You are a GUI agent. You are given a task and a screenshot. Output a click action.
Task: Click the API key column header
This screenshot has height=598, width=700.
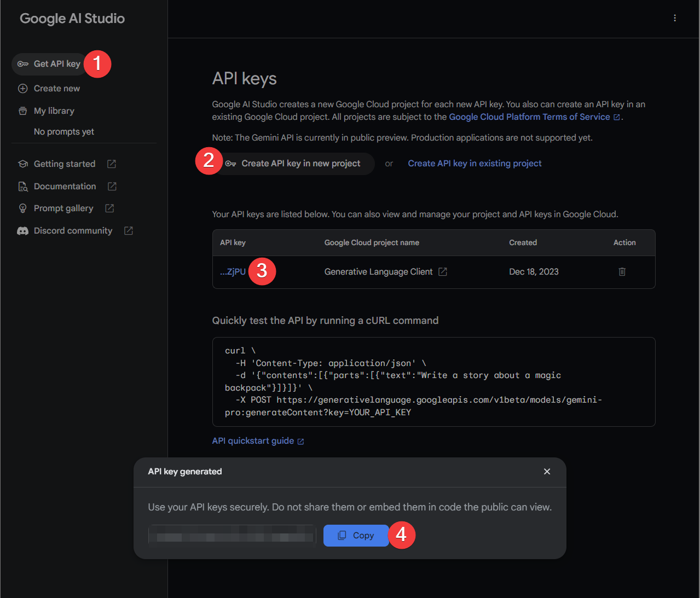[233, 242]
